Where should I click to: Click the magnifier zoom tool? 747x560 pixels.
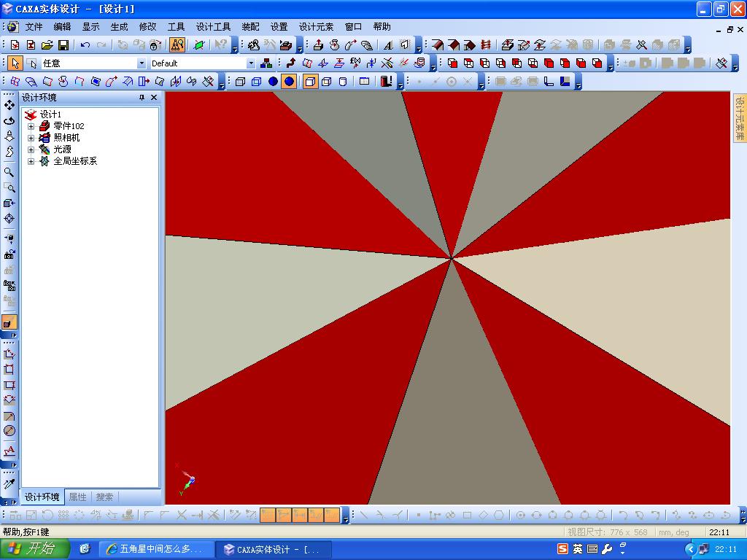[9, 172]
